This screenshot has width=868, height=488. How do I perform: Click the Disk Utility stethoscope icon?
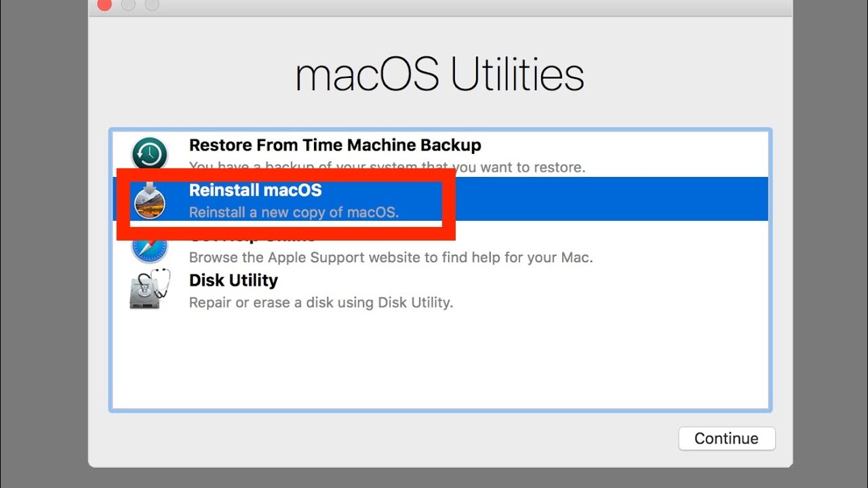pos(149,289)
